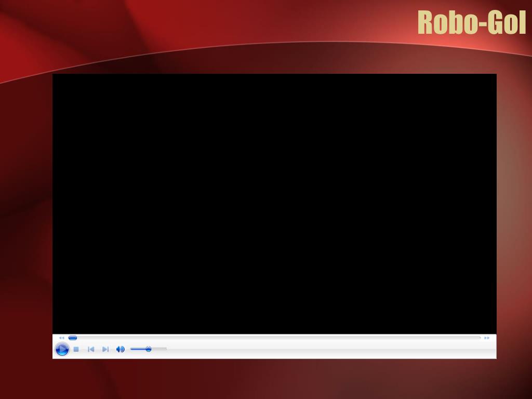Click the black video display area
Image resolution: width=532 pixels, height=399 pixels.
coord(274,204)
